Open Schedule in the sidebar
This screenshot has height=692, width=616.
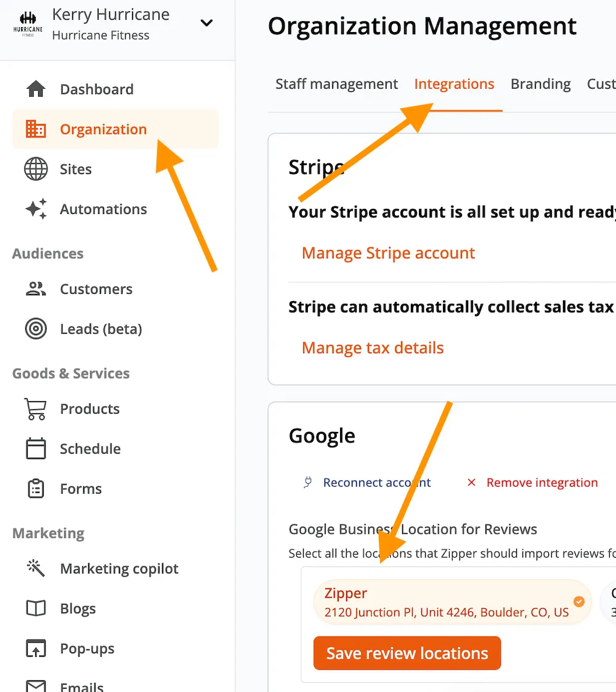click(x=90, y=449)
